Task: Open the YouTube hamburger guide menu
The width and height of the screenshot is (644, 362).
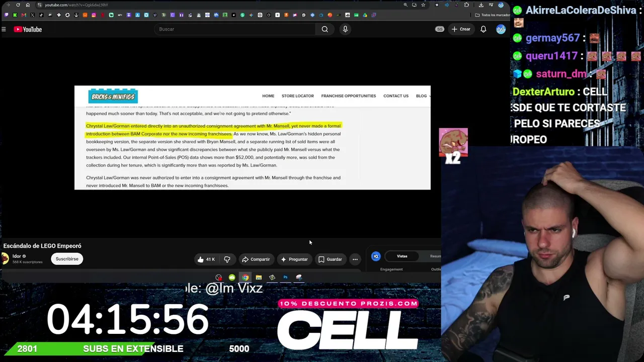Action: tap(4, 29)
